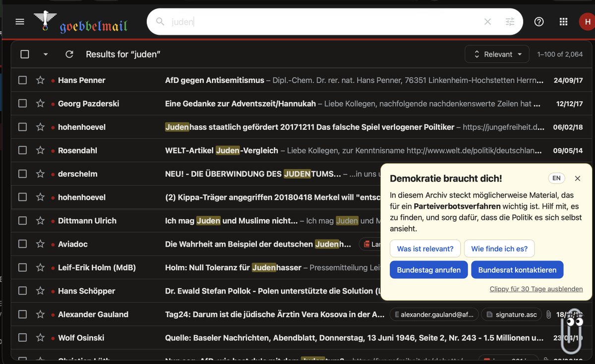Tick the select-all checkbox
This screenshot has width=595, height=364.
(x=25, y=54)
